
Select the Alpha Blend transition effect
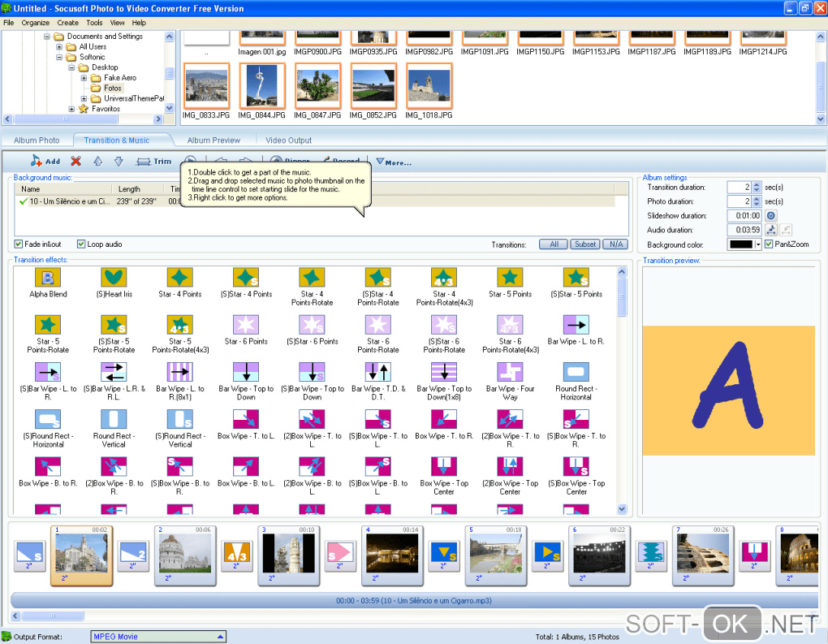(x=48, y=278)
